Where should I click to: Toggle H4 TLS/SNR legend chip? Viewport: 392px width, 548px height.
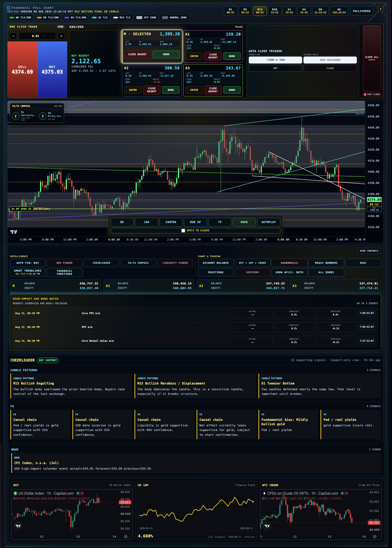tap(75, 18)
